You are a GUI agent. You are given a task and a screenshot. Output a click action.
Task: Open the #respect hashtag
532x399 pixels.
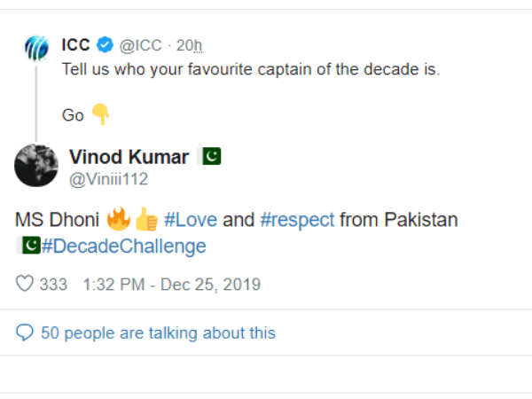coord(298,220)
